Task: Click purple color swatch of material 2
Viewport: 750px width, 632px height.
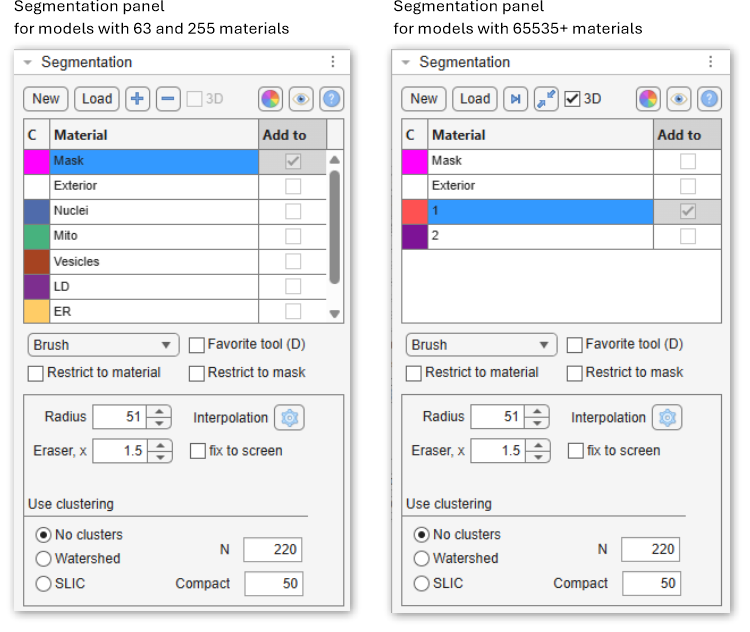Action: [x=415, y=236]
